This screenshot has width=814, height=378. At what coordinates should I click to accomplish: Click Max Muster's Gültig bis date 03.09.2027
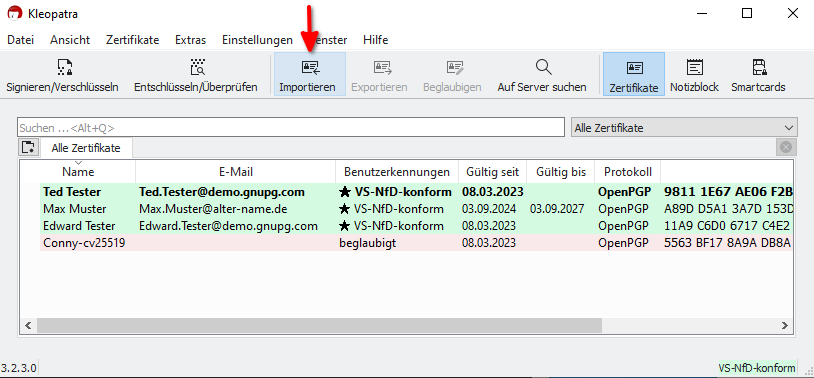[x=557, y=209]
